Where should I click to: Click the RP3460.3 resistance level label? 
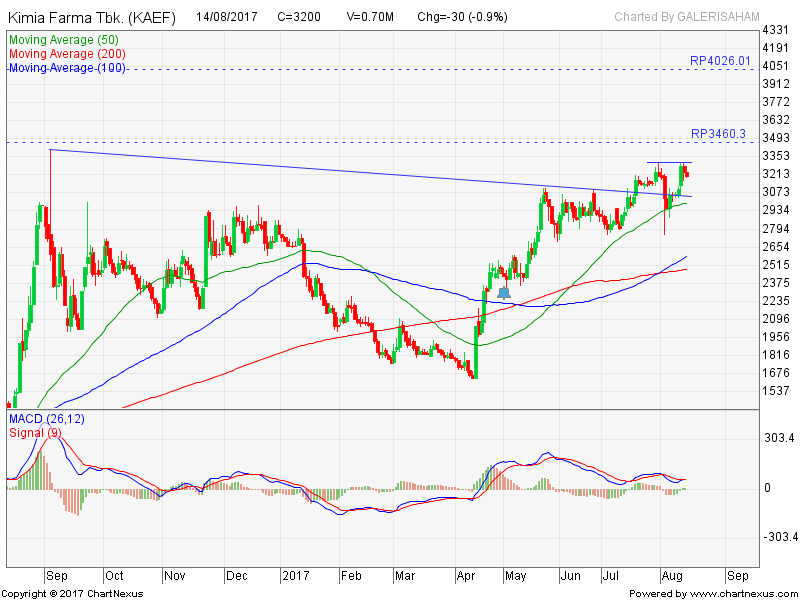(x=718, y=133)
